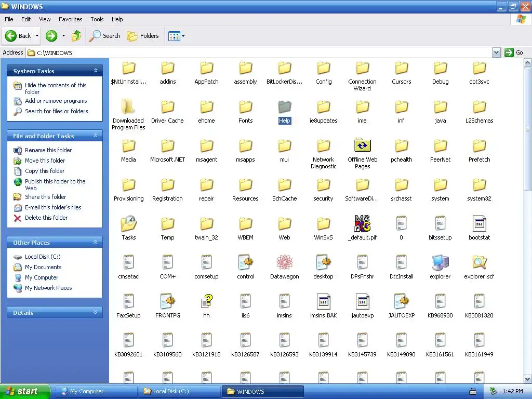Select the jautoexp file icon
Viewport: 532px width, 399px height.
click(x=362, y=301)
